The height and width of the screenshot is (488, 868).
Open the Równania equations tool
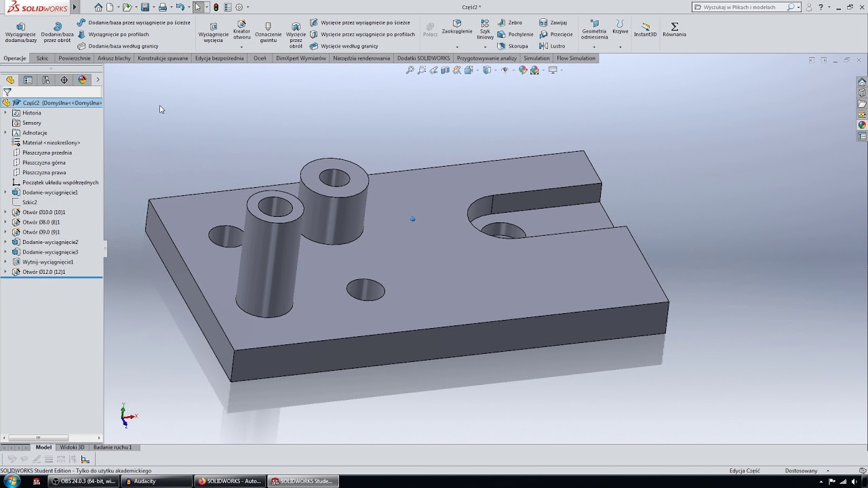[674, 30]
